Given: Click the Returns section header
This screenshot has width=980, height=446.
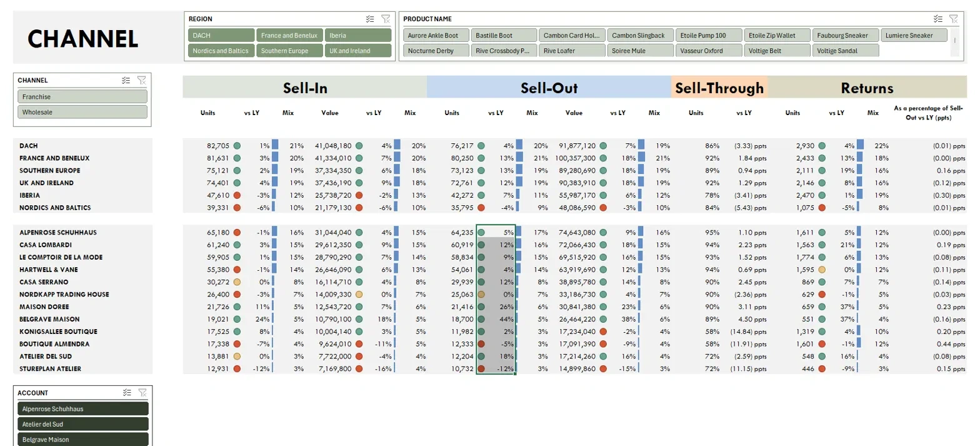Looking at the screenshot, I should coord(867,88).
